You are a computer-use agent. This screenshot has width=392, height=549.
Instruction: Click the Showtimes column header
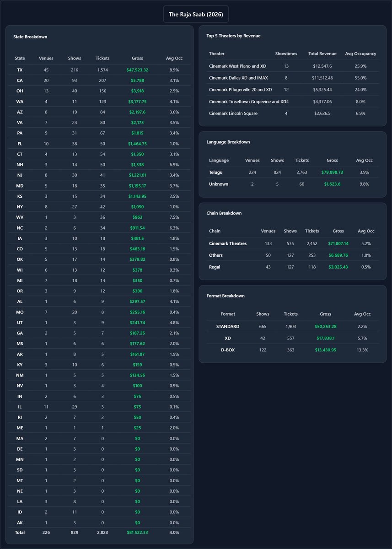[286, 54]
